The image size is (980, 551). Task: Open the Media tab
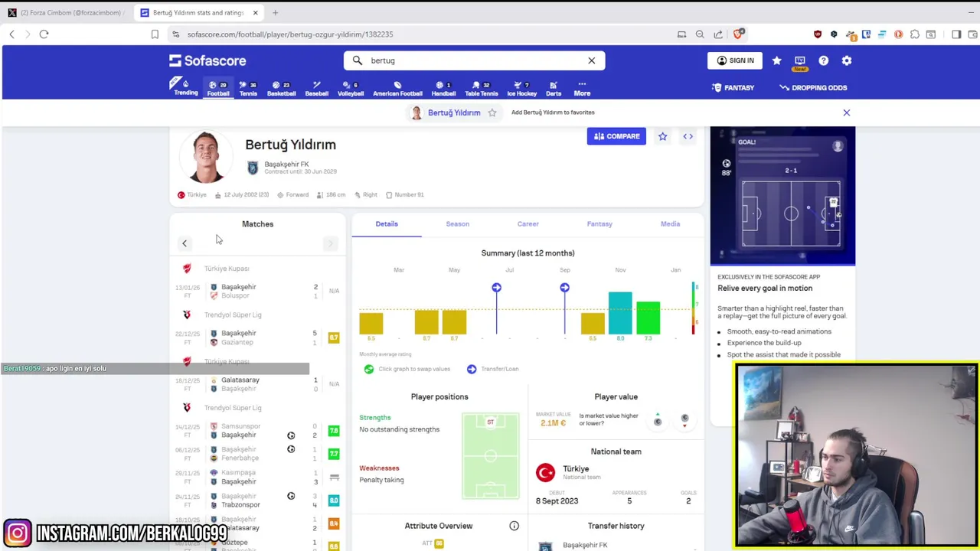pos(670,223)
